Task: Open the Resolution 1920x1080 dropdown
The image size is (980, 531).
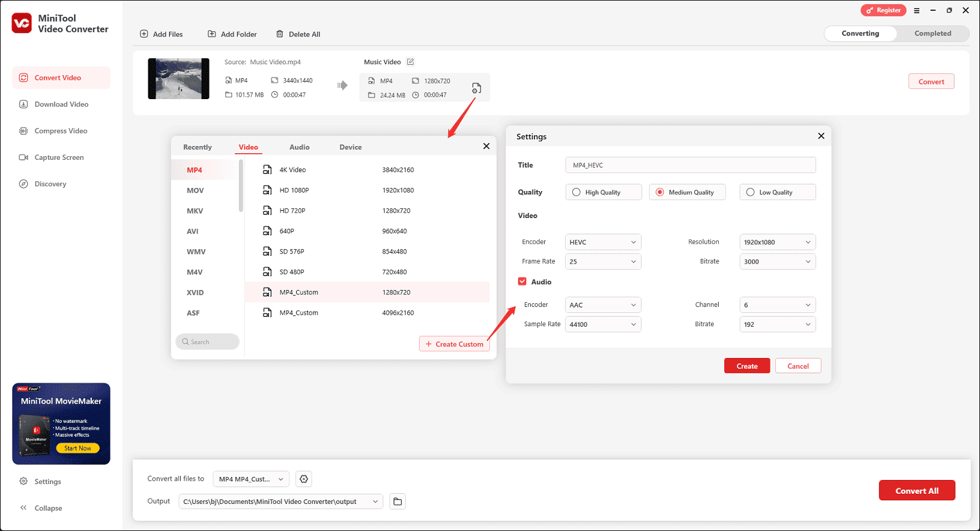Action: (x=778, y=242)
